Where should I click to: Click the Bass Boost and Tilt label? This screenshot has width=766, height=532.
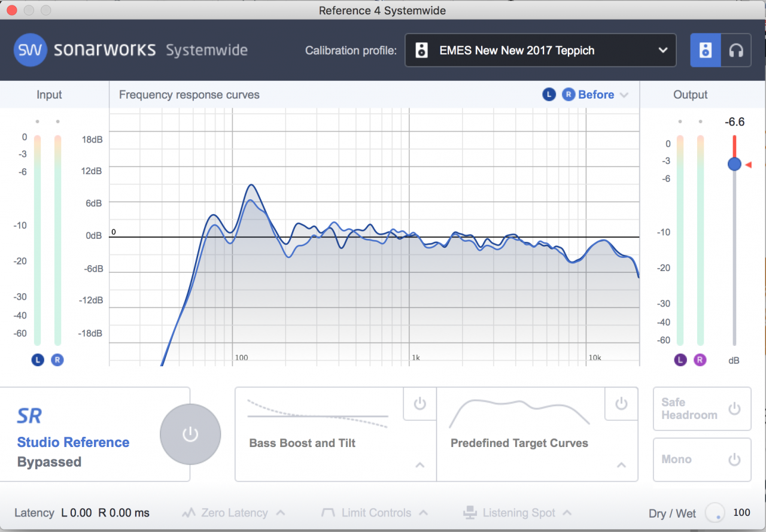click(302, 443)
